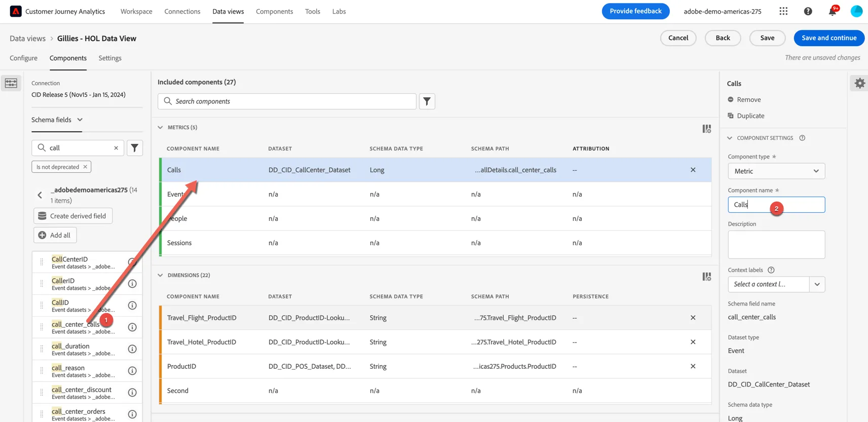The width and height of the screenshot is (868, 422).
Task: Click the Adobe logo icon
Action: pos(16,11)
